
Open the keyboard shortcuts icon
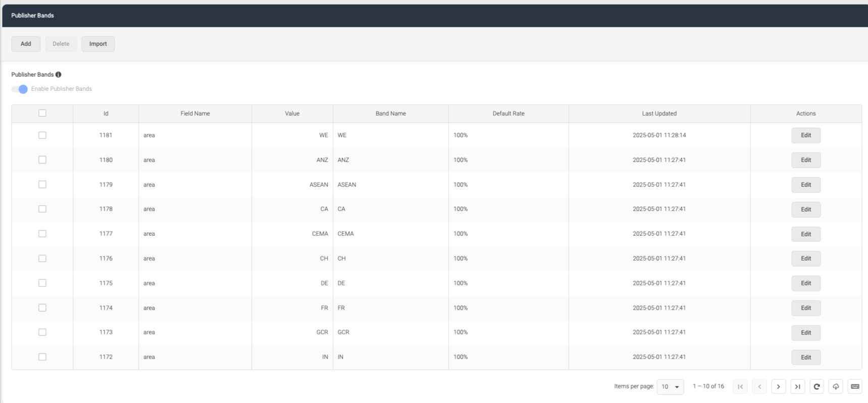point(855,387)
